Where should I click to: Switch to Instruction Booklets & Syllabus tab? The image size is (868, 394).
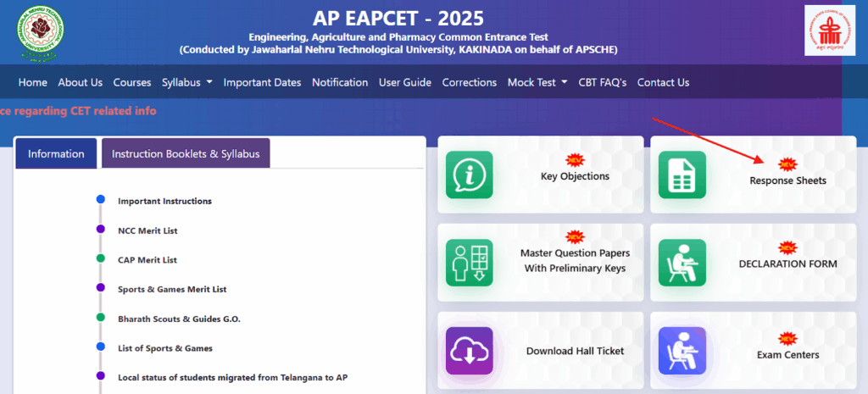click(x=186, y=153)
